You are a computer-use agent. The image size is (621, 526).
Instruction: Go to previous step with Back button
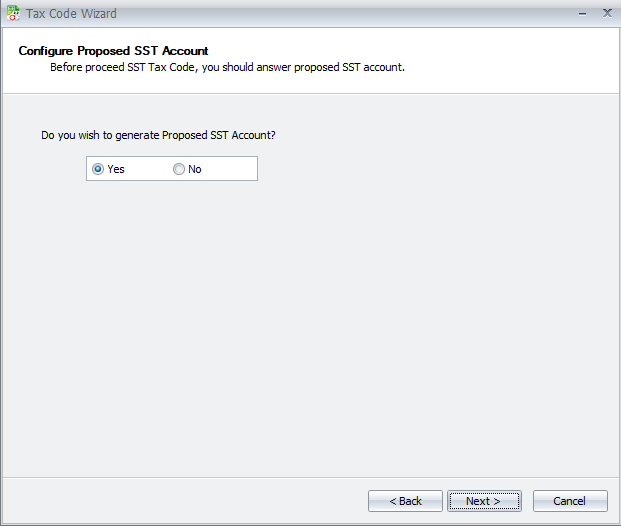pos(405,501)
